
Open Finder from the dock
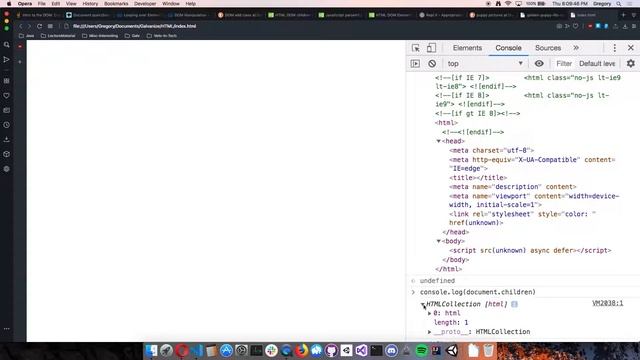click(151, 351)
